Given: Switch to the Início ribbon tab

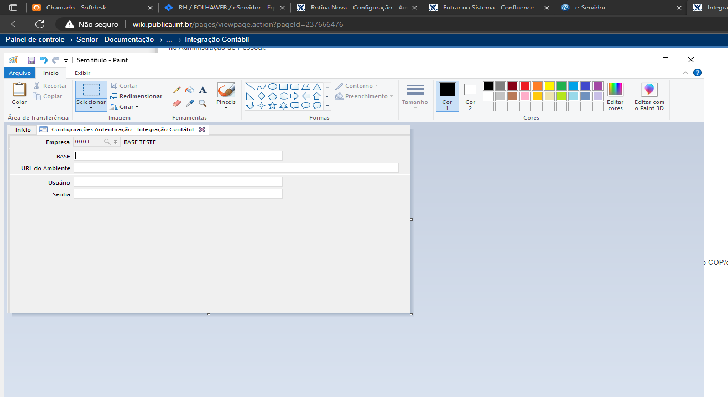Looking at the screenshot, I should (51, 73).
